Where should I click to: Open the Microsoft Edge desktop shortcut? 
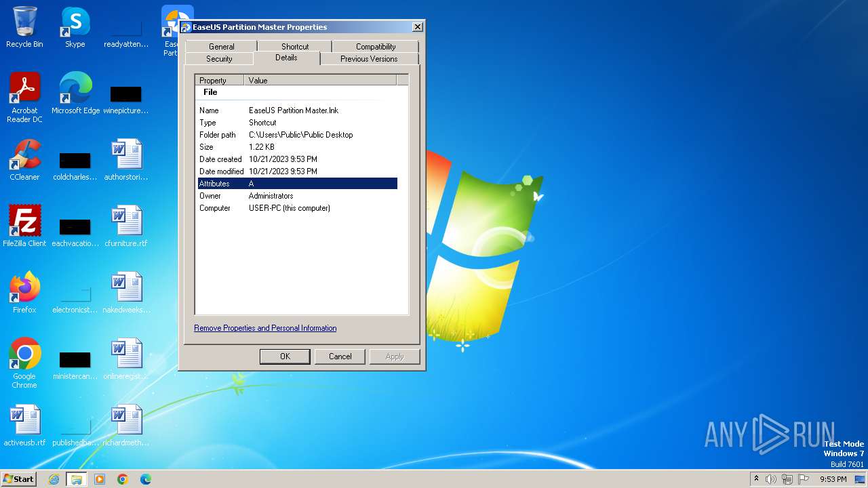(75, 93)
